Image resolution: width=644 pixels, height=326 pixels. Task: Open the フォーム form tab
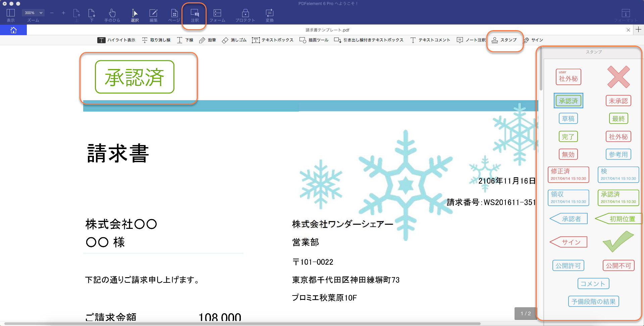click(217, 15)
